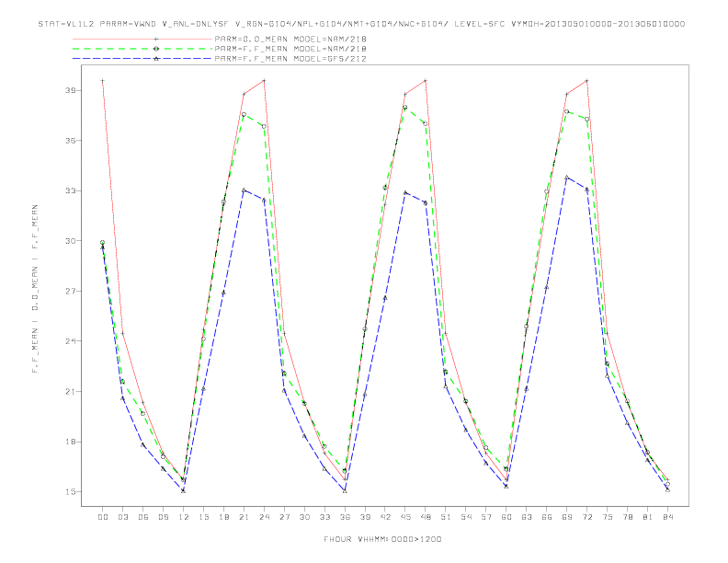Click x-axis hour label 27
This screenshot has height=563, width=728.
tap(284, 517)
